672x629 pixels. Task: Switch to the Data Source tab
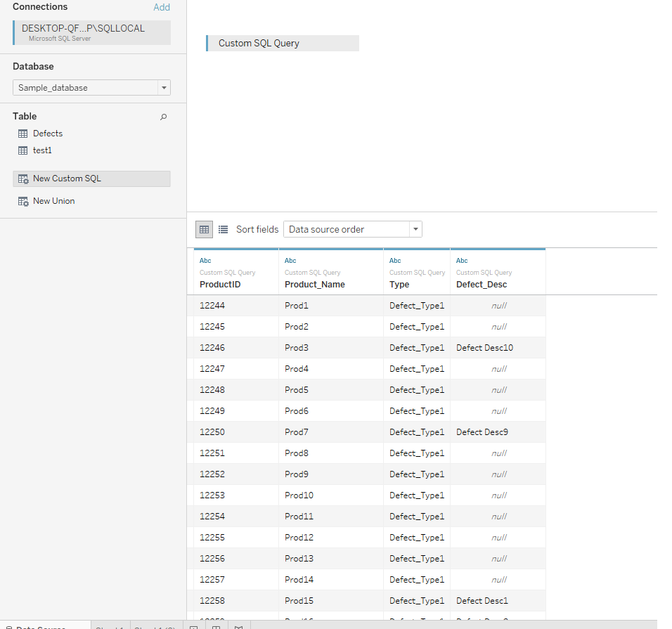coord(42,625)
